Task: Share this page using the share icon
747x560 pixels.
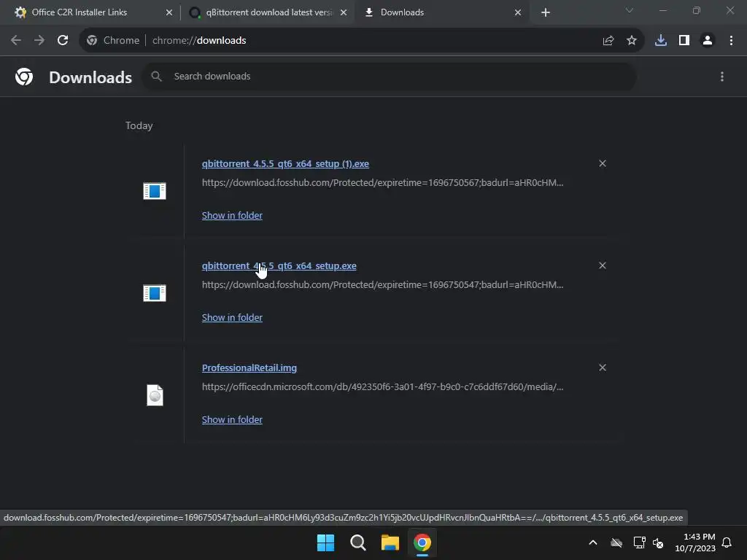Action: coord(608,41)
